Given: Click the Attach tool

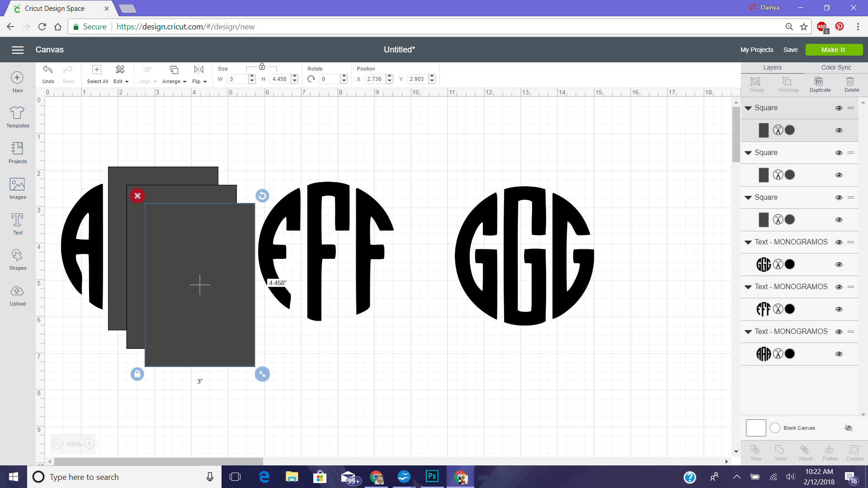Looking at the screenshot, I should (x=805, y=453).
